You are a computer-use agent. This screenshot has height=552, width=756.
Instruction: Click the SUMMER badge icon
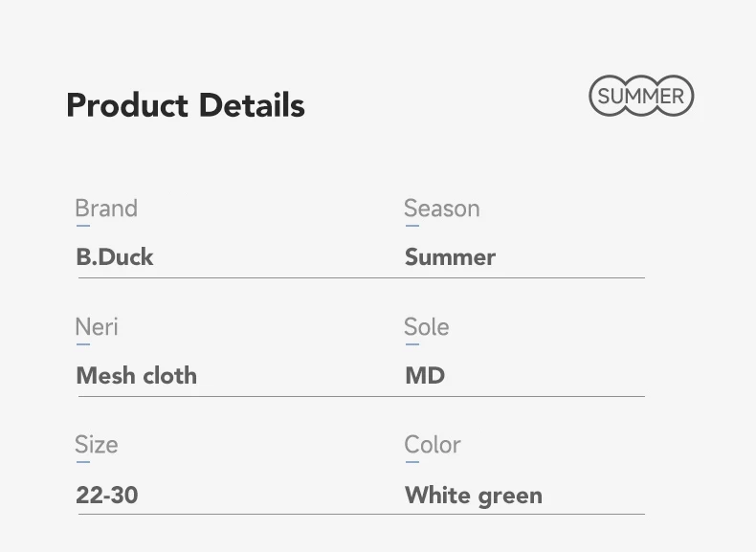[641, 96]
